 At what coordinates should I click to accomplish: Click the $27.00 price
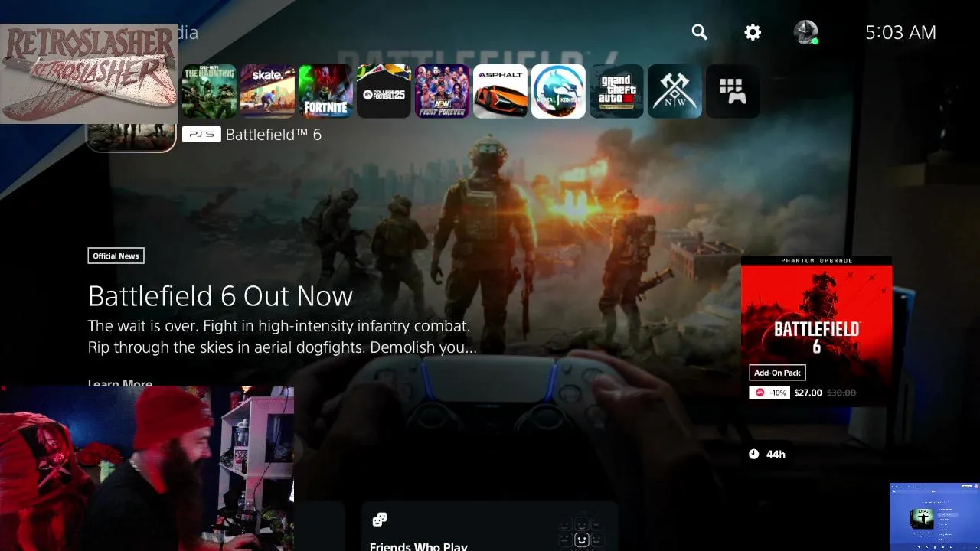point(808,393)
